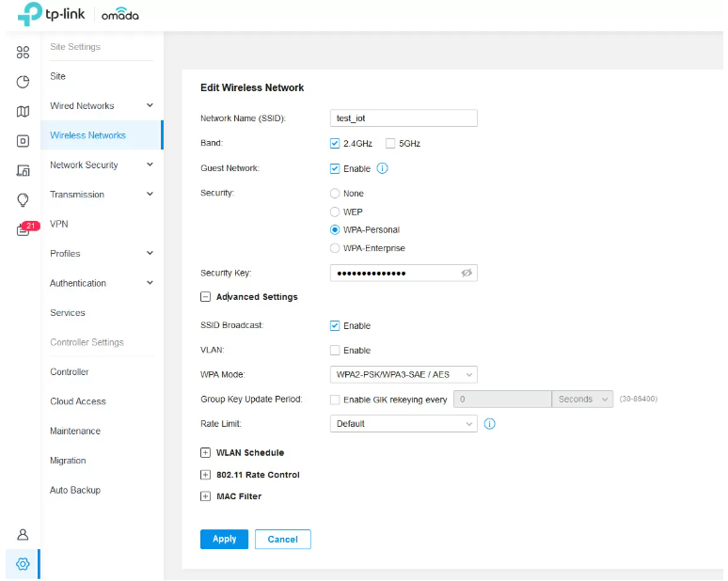Open the Devices icon in the sidebar
The image size is (728, 581).
pos(24,141)
